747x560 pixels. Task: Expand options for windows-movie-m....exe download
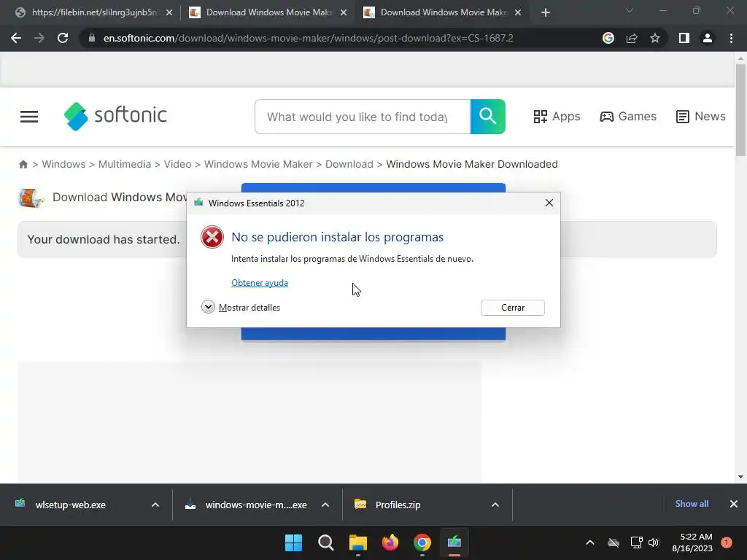point(325,505)
